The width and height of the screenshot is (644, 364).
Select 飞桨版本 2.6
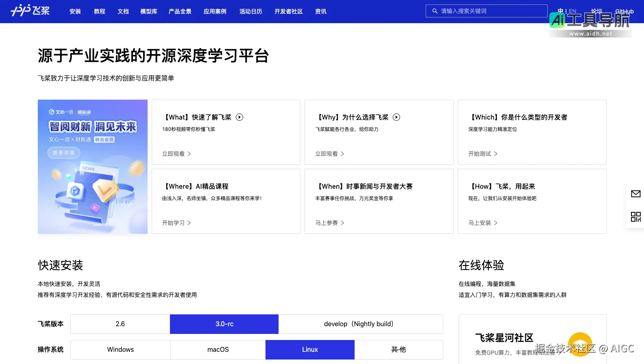120,324
